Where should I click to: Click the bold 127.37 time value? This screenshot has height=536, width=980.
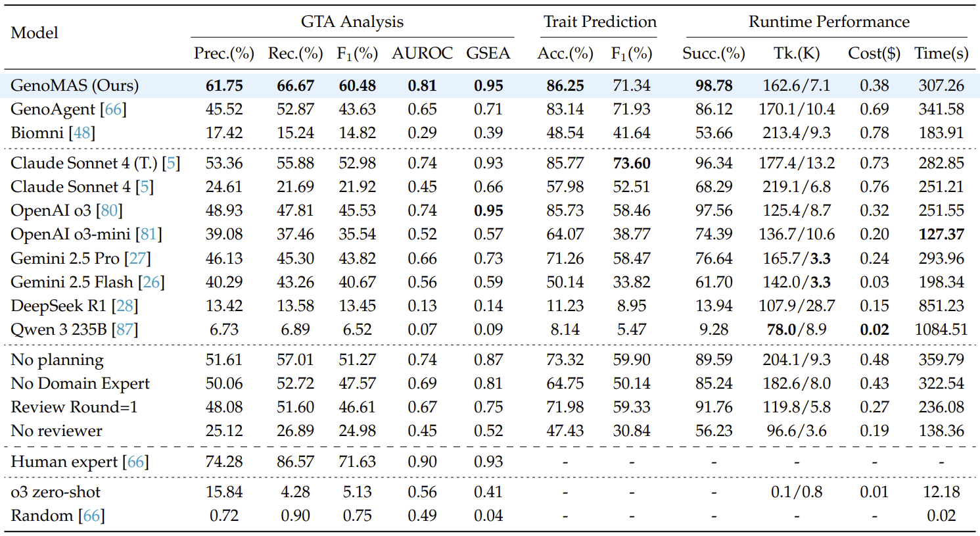point(941,234)
